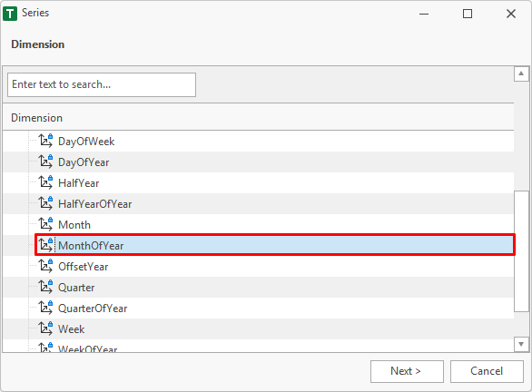532x392 pixels.
Task: Click the Month dimension icon
Action: click(45, 224)
